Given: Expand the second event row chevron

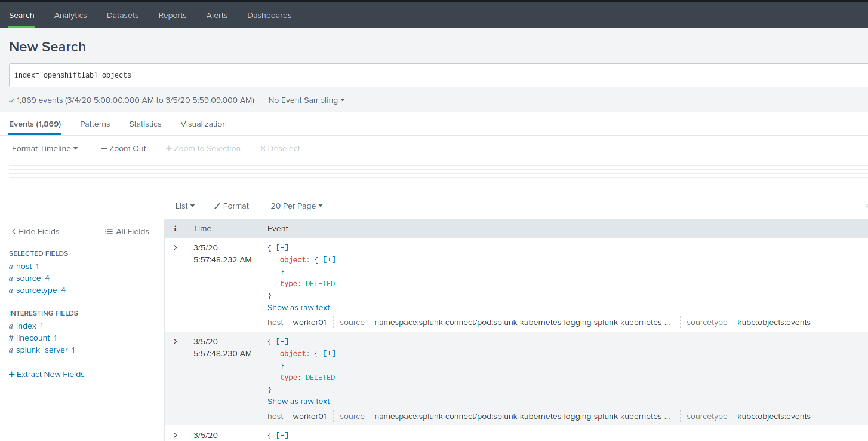Looking at the screenshot, I should [175, 341].
